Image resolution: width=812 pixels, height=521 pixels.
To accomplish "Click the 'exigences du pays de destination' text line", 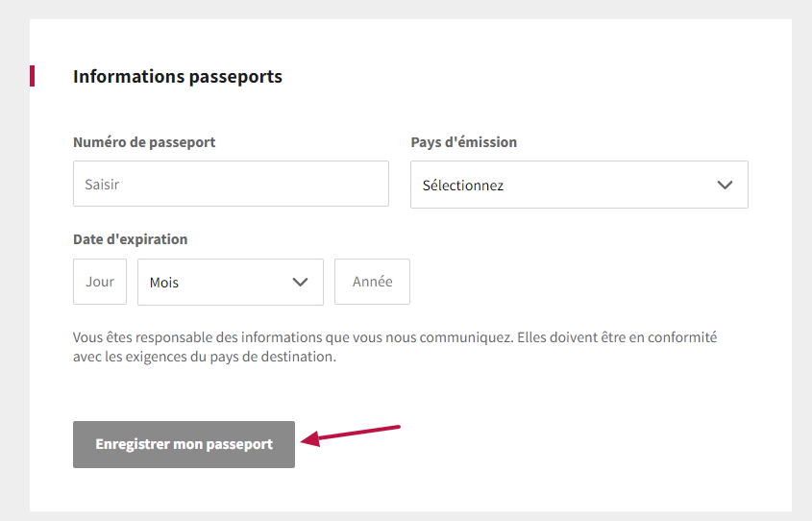I will [205, 357].
